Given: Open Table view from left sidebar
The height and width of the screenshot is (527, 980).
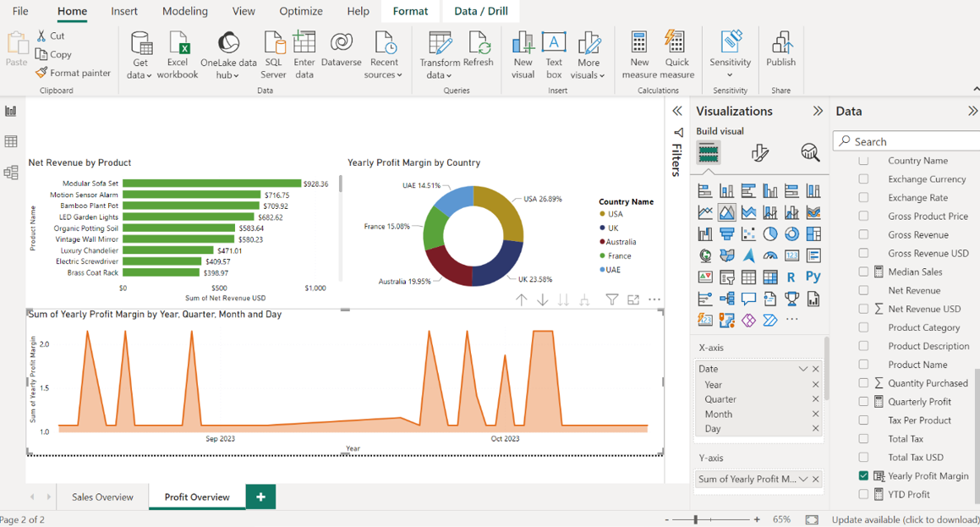Looking at the screenshot, I should point(11,142).
